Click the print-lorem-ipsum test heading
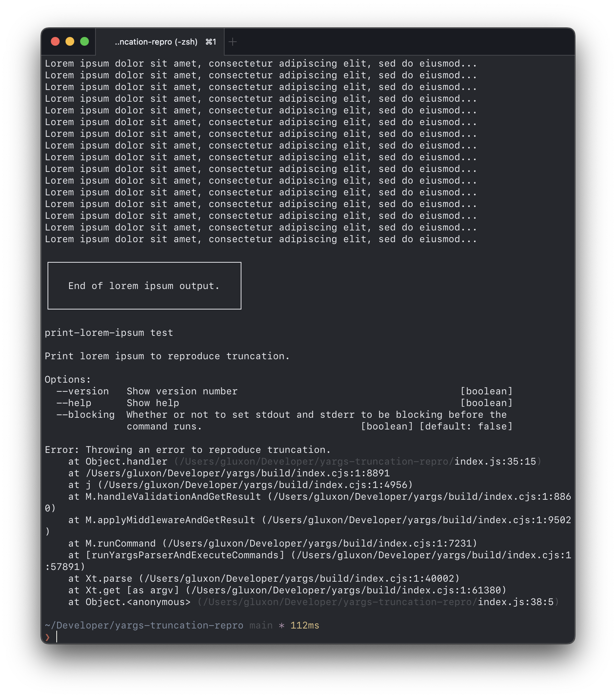The height and width of the screenshot is (698, 616). (109, 333)
